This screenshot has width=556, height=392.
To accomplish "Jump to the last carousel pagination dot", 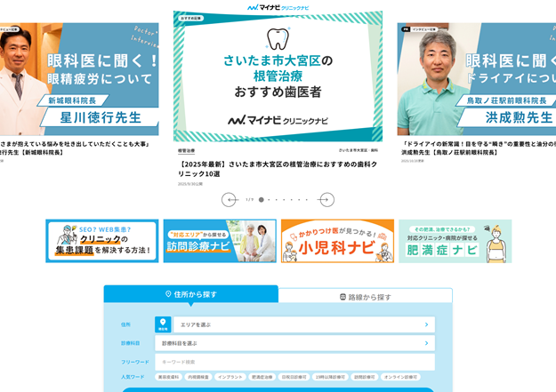I will point(307,199).
